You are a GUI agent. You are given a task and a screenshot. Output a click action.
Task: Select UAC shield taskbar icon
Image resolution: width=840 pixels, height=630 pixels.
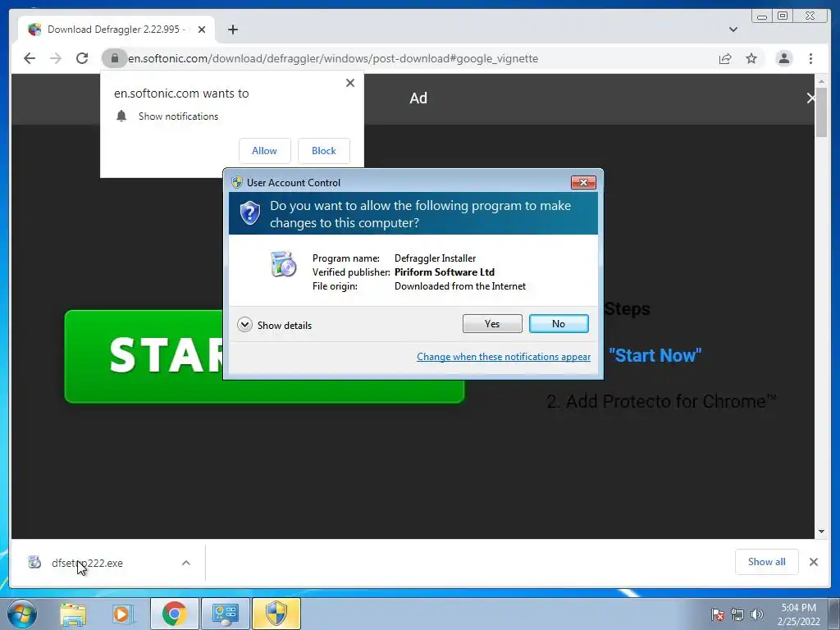click(276, 614)
